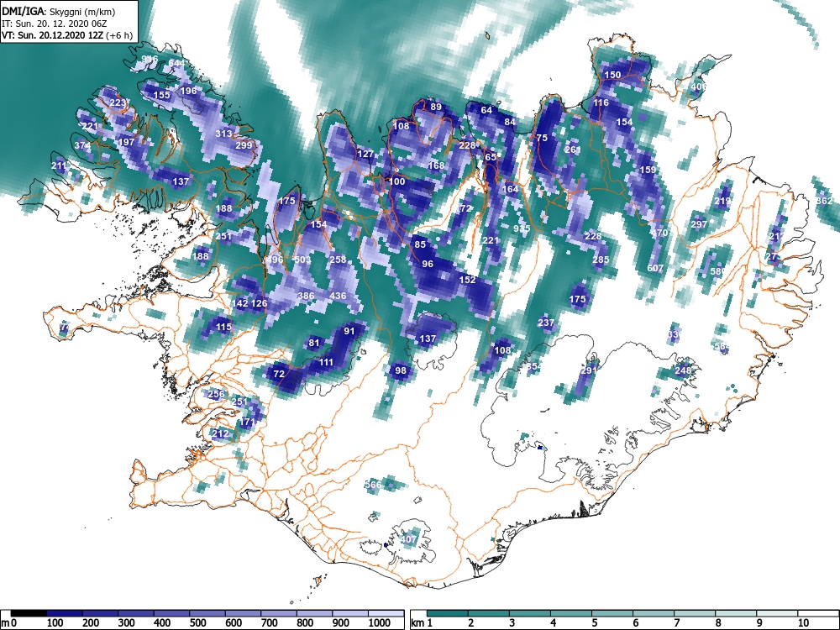The image size is (840, 630).
Task: Click the darkest teal swatch at the start of the km legend
Action: 448,613
